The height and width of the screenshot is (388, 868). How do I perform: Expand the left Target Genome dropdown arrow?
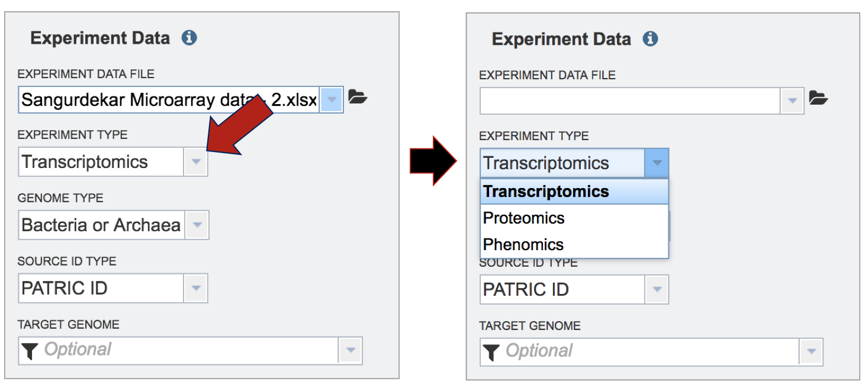[351, 351]
